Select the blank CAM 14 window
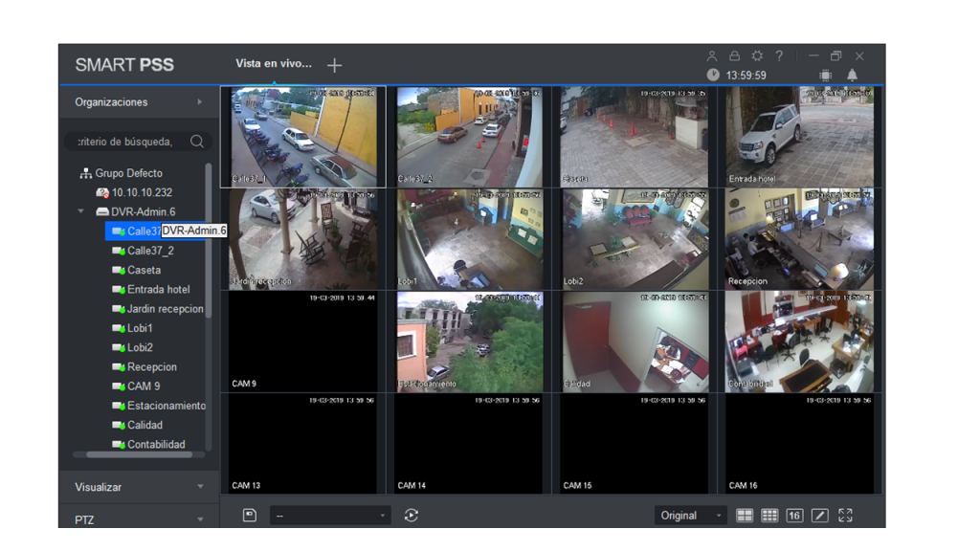This screenshot has width=980, height=551. point(469,444)
